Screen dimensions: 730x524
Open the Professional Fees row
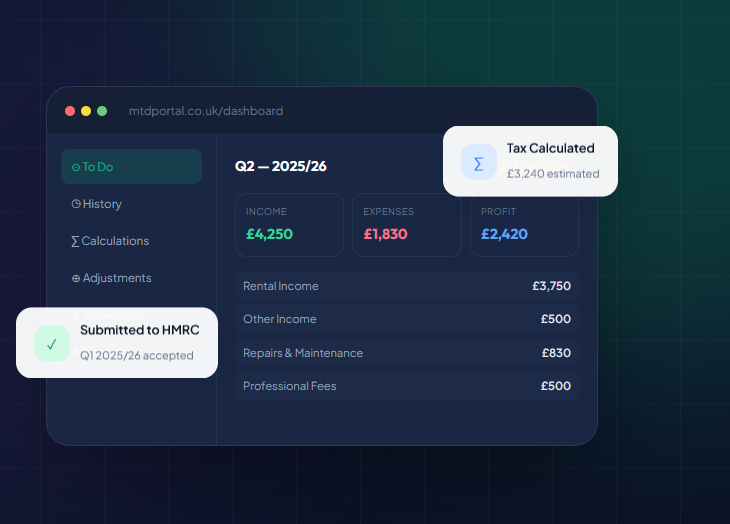pos(406,386)
